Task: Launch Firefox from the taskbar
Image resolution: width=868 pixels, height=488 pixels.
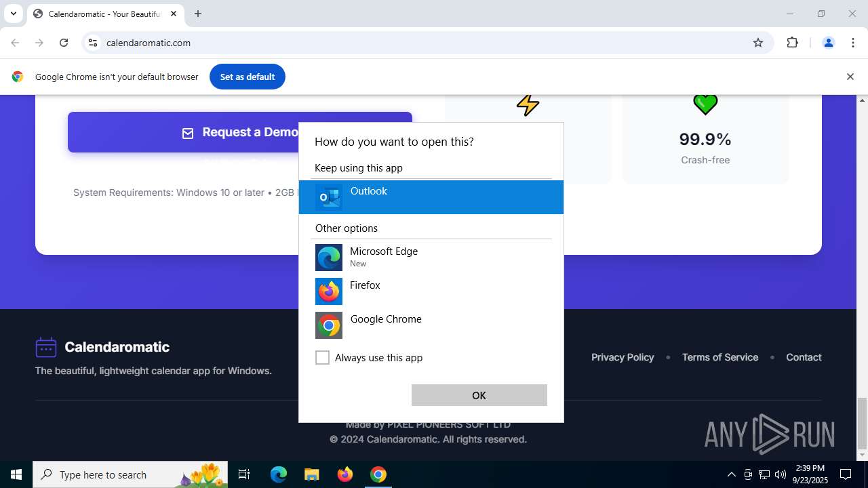Action: click(x=345, y=474)
